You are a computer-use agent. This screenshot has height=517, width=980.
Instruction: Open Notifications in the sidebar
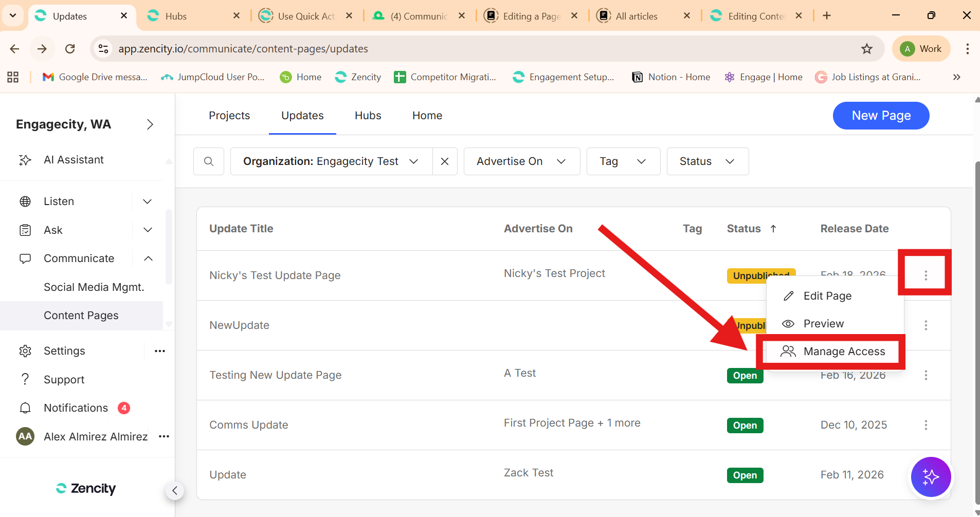coord(76,408)
